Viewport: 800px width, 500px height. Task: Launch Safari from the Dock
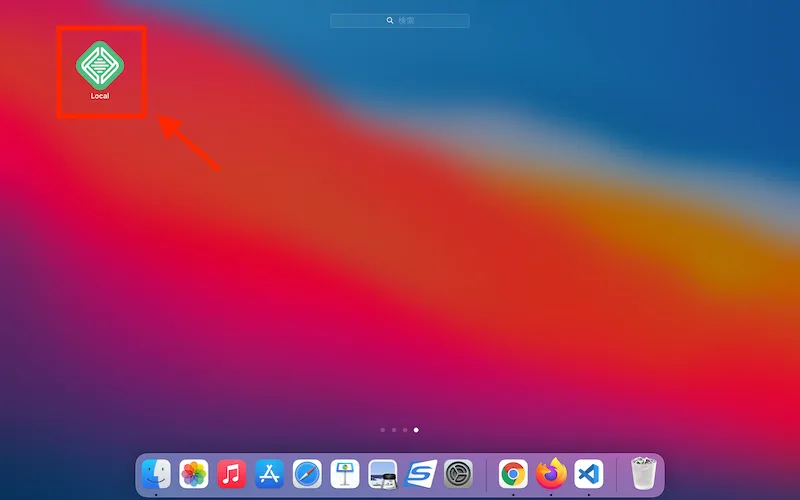pos(307,474)
